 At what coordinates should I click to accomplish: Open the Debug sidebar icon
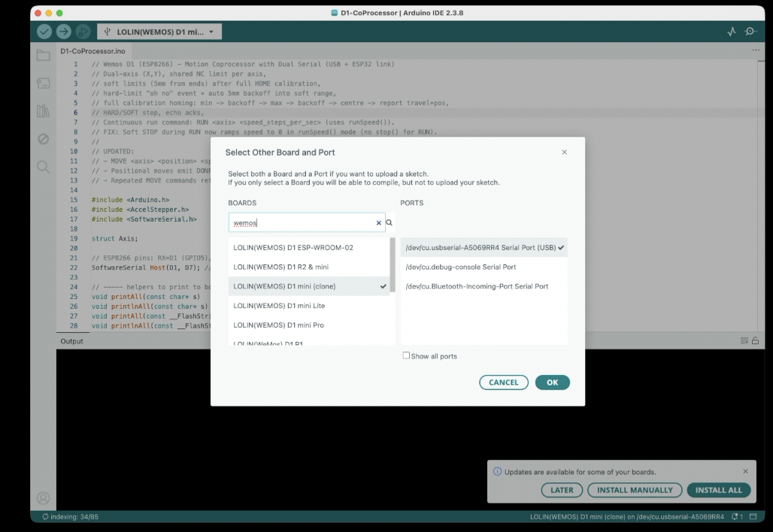[44, 139]
